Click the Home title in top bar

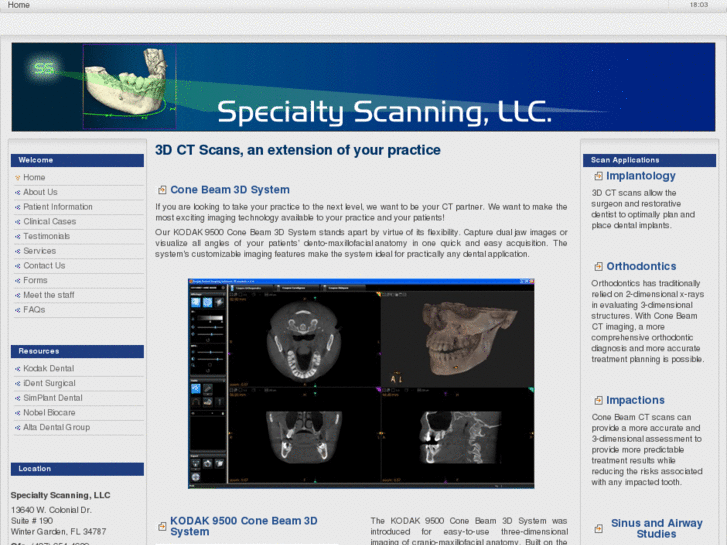pos(19,5)
